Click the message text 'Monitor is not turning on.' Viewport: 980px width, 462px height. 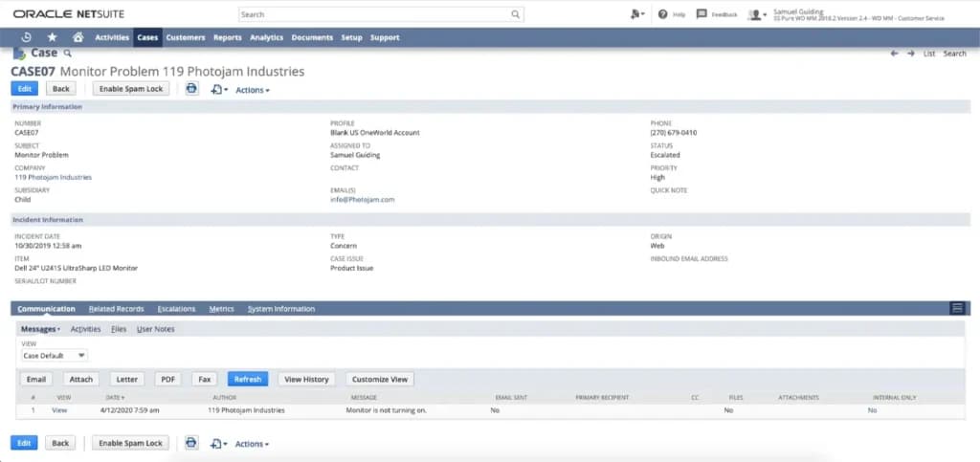tap(387, 410)
